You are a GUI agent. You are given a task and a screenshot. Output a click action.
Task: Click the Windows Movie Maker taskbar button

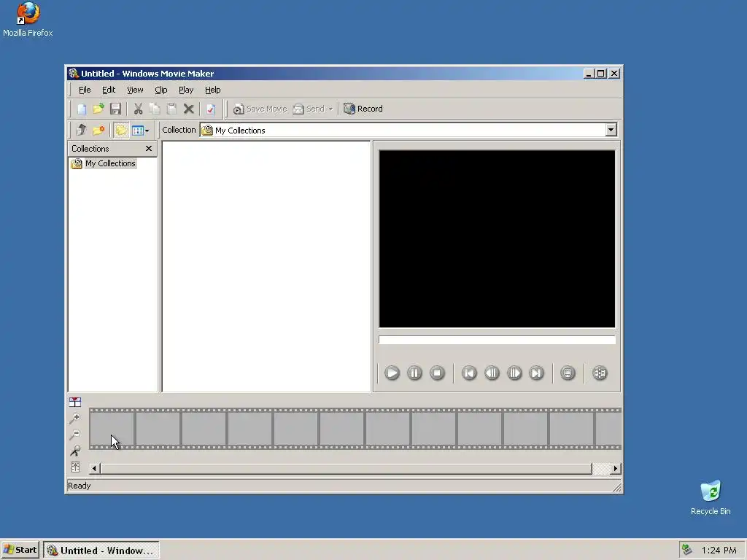tap(101, 551)
